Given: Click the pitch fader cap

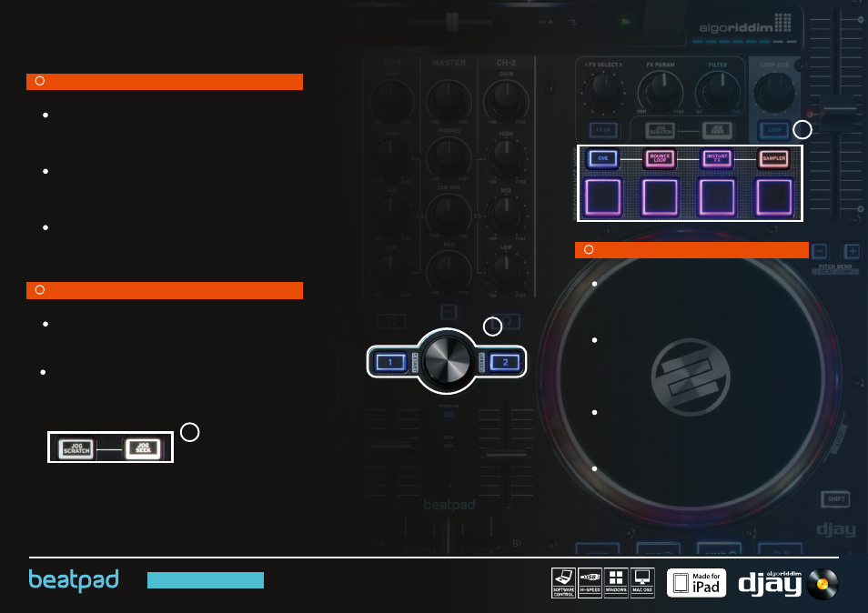Looking at the screenshot, I should point(838,114).
